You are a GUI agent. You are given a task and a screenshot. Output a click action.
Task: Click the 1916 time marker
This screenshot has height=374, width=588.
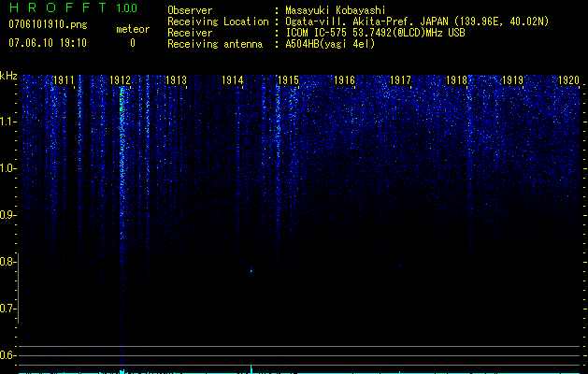pos(344,79)
